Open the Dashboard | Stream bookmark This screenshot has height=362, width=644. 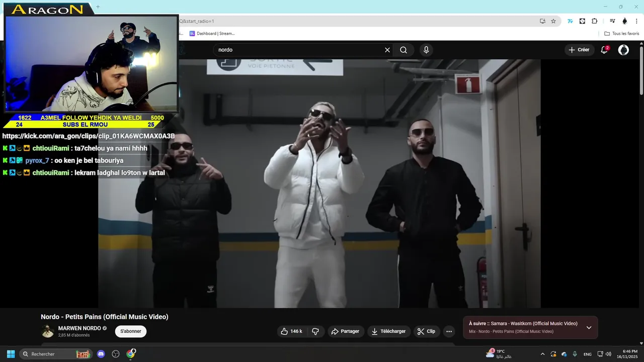(x=212, y=34)
